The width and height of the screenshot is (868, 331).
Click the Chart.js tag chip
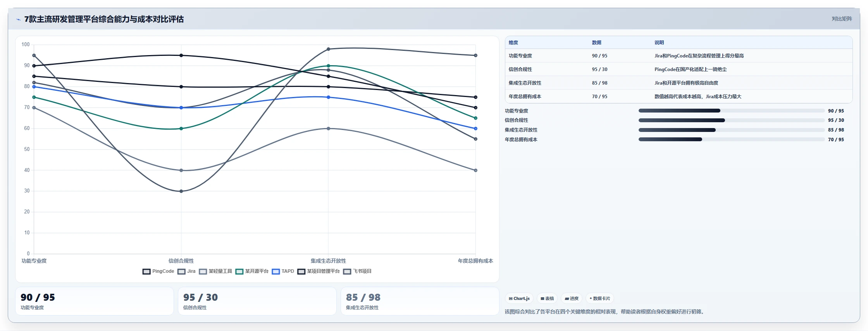pyautogui.click(x=519, y=298)
